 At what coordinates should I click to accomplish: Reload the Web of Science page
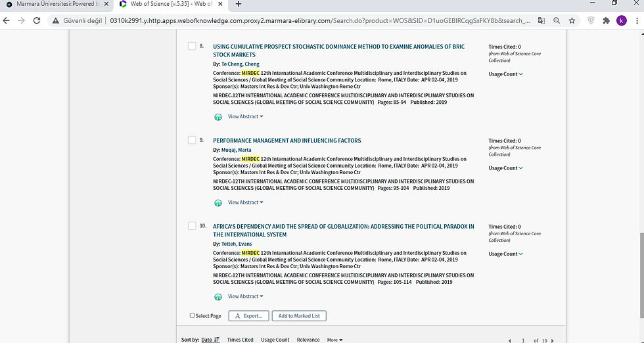tap(37, 20)
